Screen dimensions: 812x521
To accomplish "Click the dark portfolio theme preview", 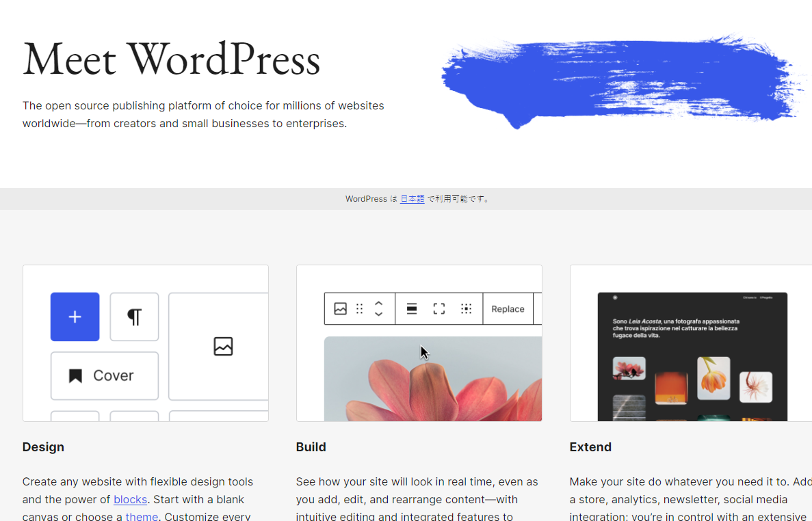I will (x=692, y=356).
